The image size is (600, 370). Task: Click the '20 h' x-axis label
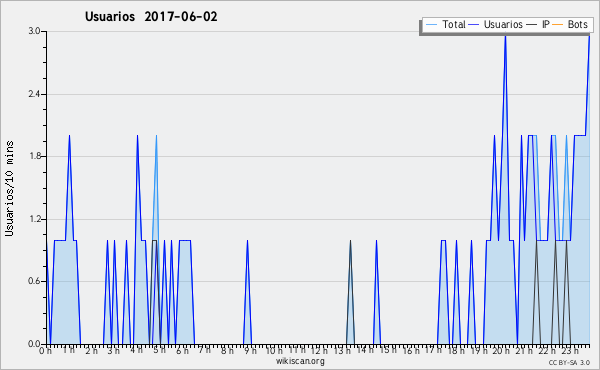(501, 350)
